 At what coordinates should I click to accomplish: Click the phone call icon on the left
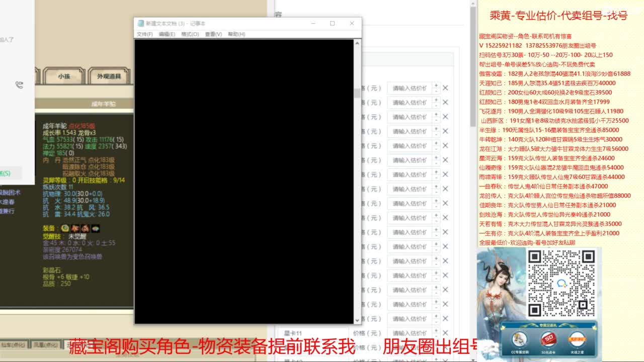(19, 85)
